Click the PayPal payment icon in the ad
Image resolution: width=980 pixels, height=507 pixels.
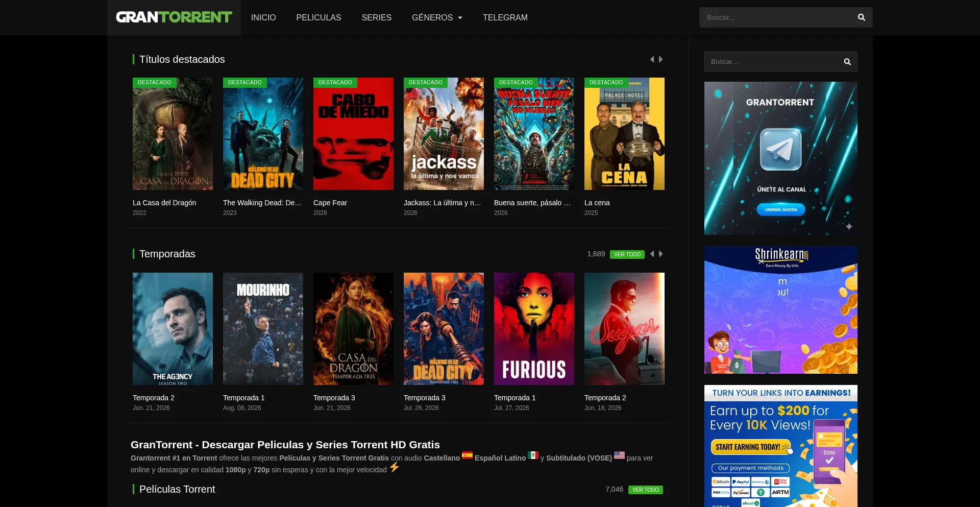pyautogui.click(x=741, y=481)
